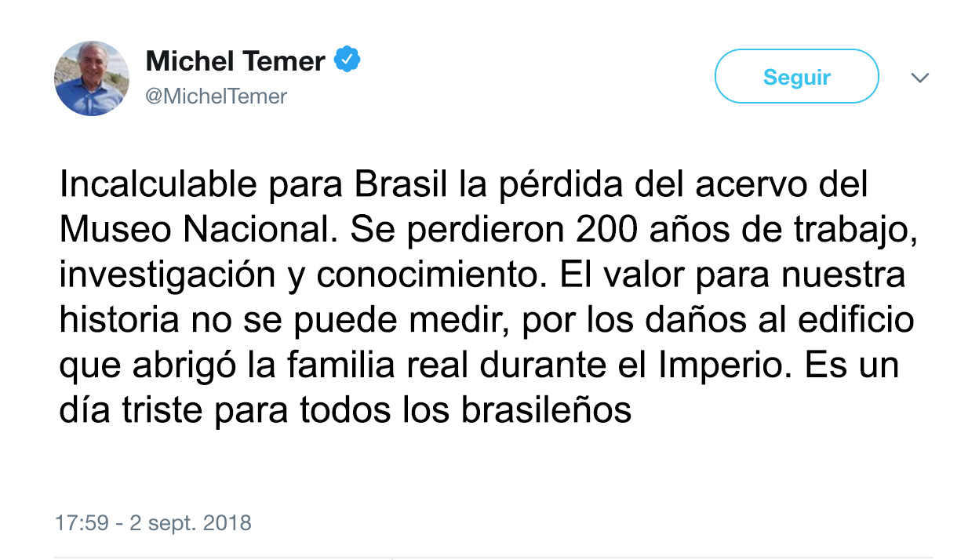This screenshot has height=560, width=979.
Task: Click the Michel Temer display name
Action: point(235,60)
